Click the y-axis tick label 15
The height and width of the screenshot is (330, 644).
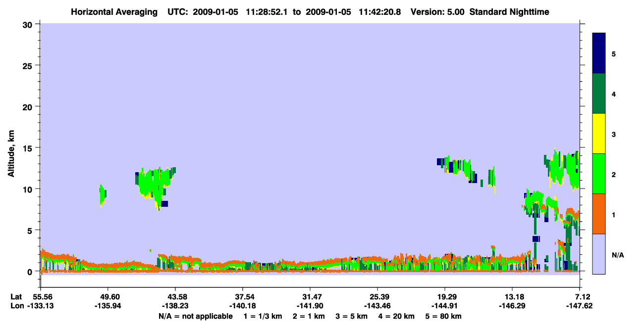(28, 148)
